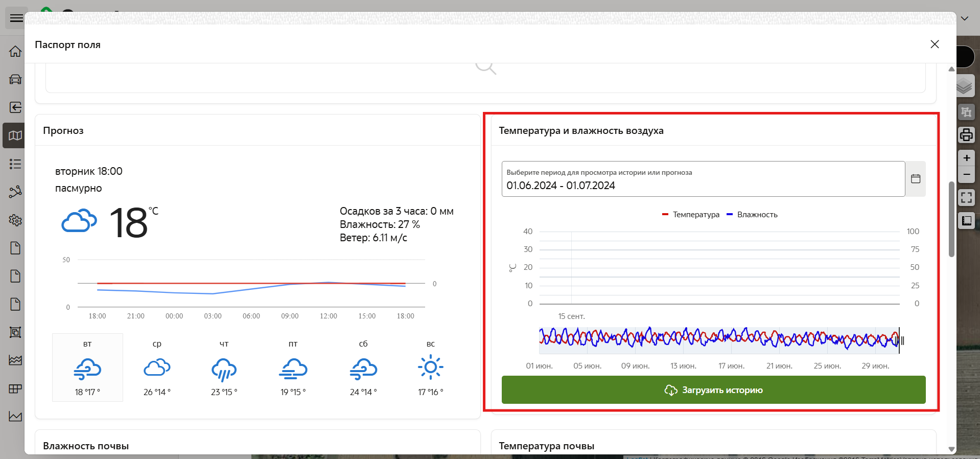Click the period date range field
The image size is (980, 459).
point(703,179)
